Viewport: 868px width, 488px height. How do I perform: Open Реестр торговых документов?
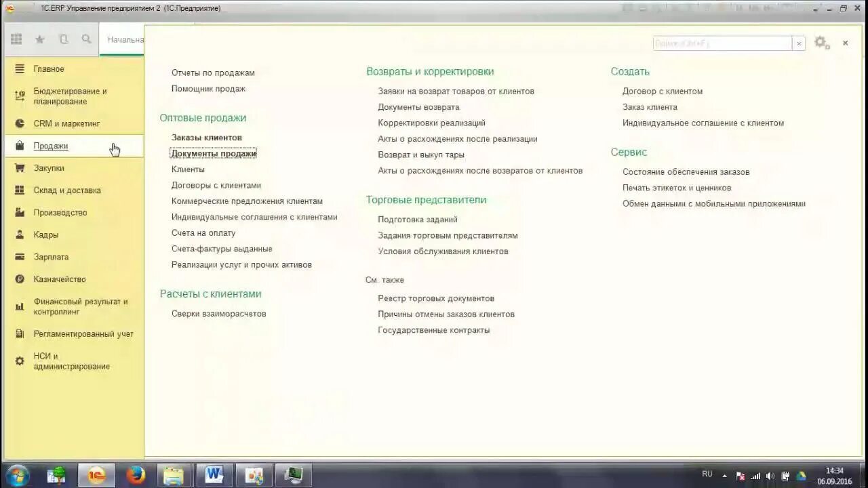click(x=436, y=298)
